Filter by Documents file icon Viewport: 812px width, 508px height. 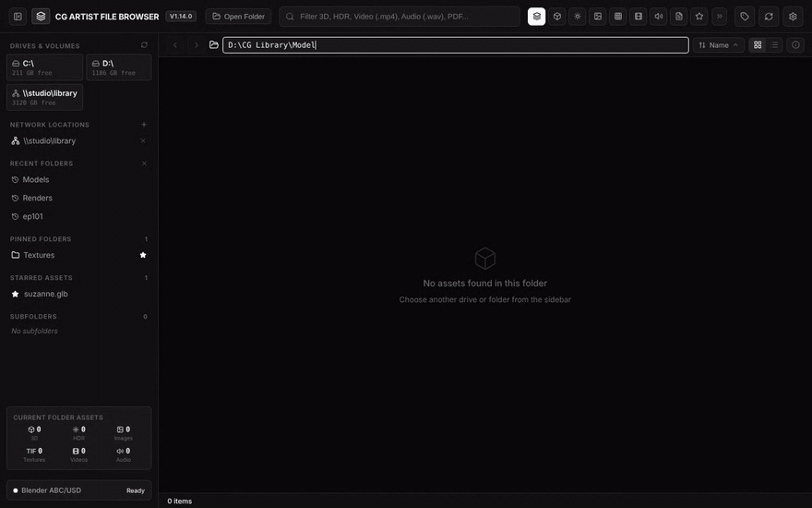click(679, 17)
